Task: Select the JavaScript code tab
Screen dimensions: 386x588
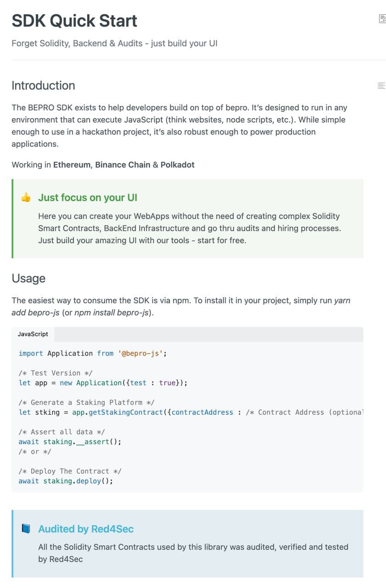Action: pyautogui.click(x=33, y=334)
